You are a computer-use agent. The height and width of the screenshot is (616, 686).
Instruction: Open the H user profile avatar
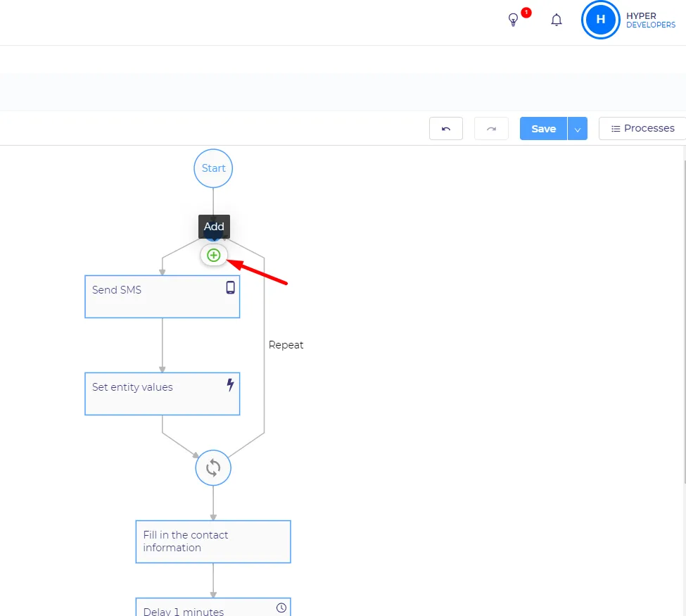(x=600, y=20)
